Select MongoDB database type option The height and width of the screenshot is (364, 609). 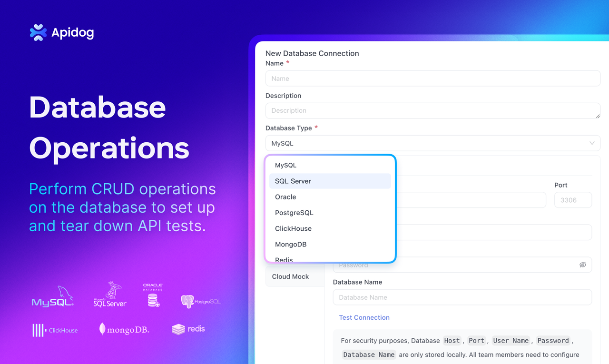(330, 244)
